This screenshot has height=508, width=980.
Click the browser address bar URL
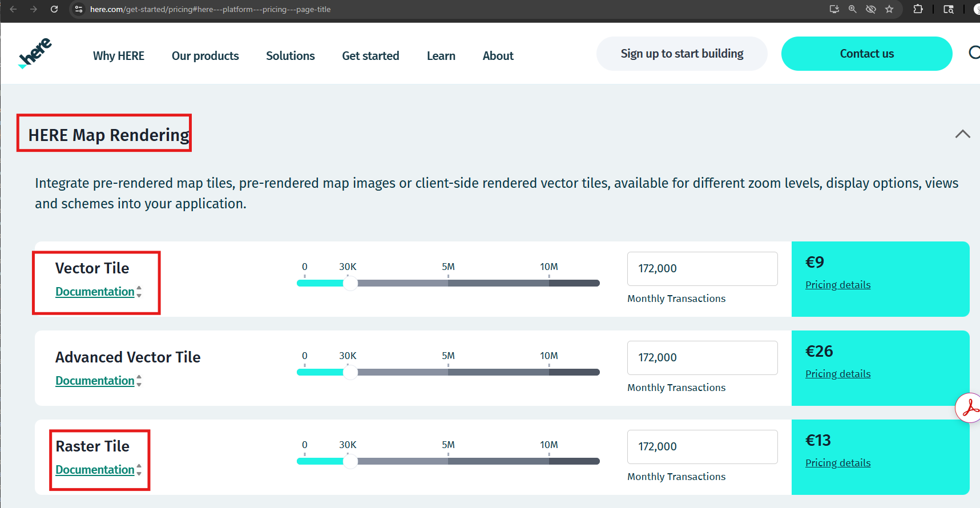click(x=211, y=9)
